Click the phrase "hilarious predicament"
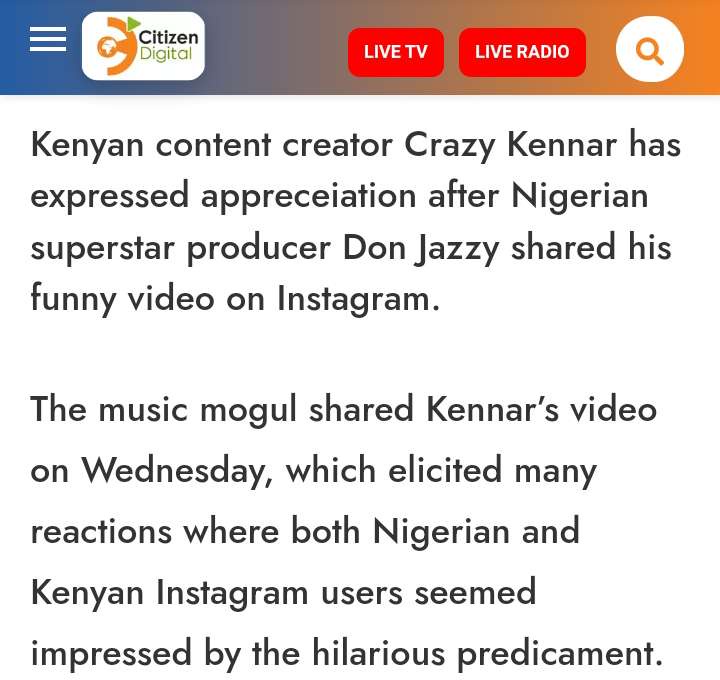720x680 pixels. coord(488,653)
